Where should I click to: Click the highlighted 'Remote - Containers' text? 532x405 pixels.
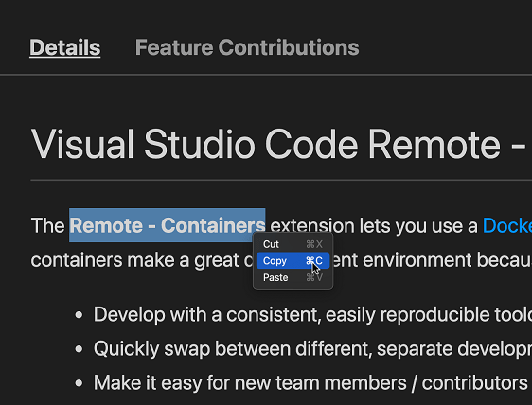[x=167, y=225]
